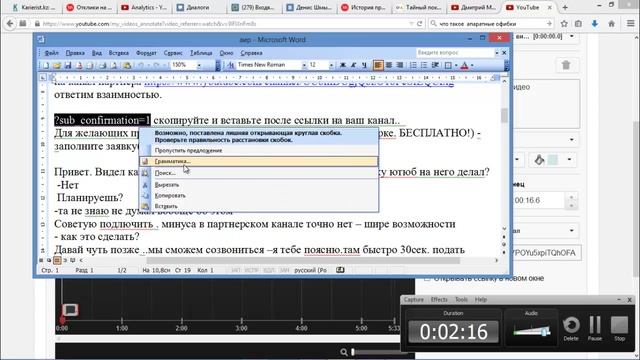Choose 'Пропустить предложение' in the context menu
Image resolution: width=640 pixels, height=360 pixels.
(x=259, y=151)
